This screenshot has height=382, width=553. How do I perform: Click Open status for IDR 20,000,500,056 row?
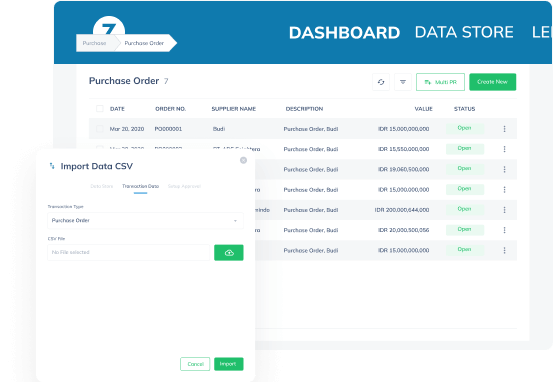click(x=464, y=229)
